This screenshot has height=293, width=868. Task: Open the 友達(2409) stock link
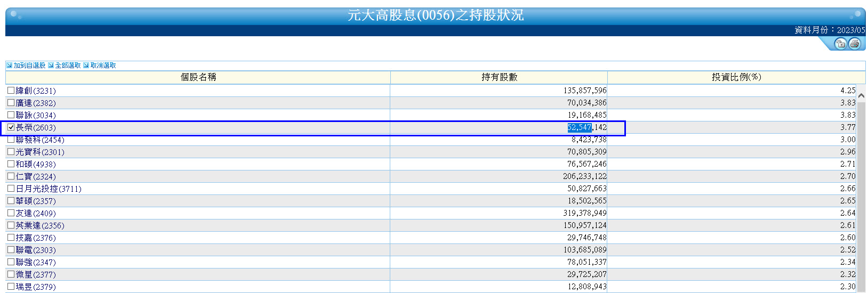(x=36, y=214)
